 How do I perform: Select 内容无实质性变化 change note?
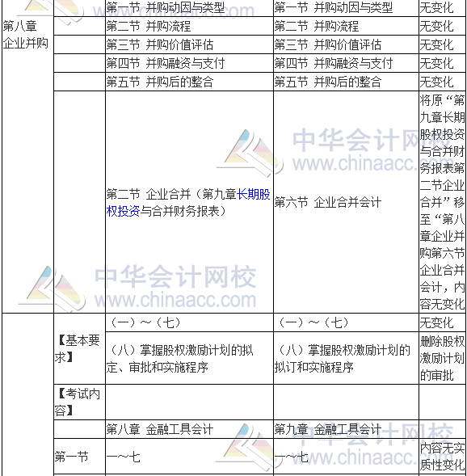442,457
